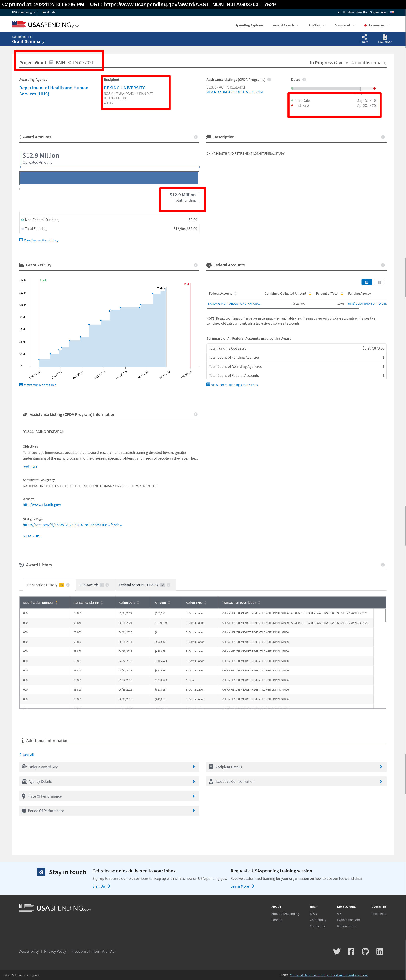Viewport: 406px width, 980px height.
Task: Click the SHOW MORE link in CFDA section
Action: tap(31, 536)
